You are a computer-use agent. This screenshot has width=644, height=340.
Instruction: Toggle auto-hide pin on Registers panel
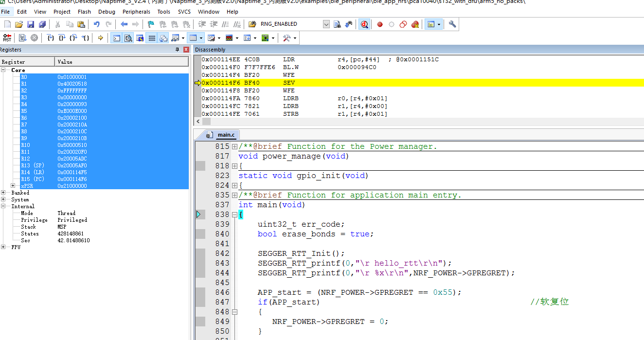pos(178,50)
